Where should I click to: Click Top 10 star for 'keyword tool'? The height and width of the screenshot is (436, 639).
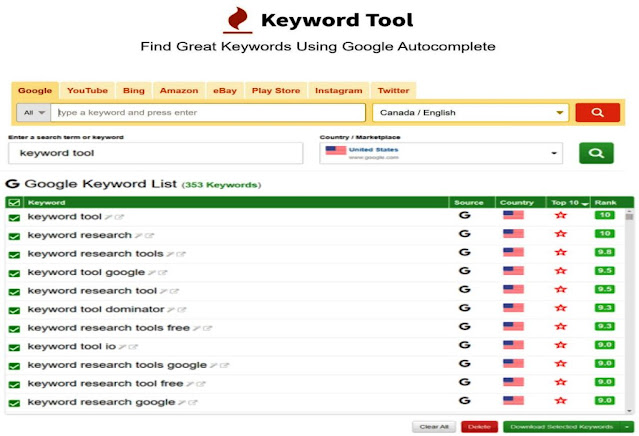(x=561, y=215)
